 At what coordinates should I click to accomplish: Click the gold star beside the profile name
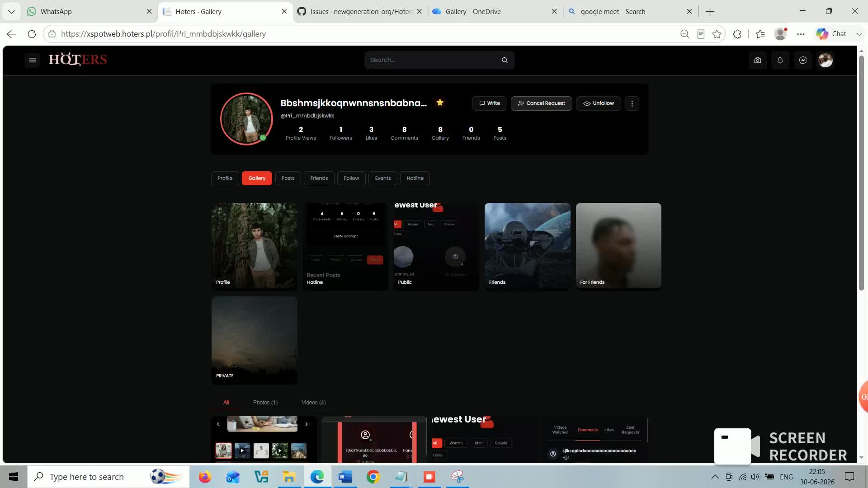[440, 103]
